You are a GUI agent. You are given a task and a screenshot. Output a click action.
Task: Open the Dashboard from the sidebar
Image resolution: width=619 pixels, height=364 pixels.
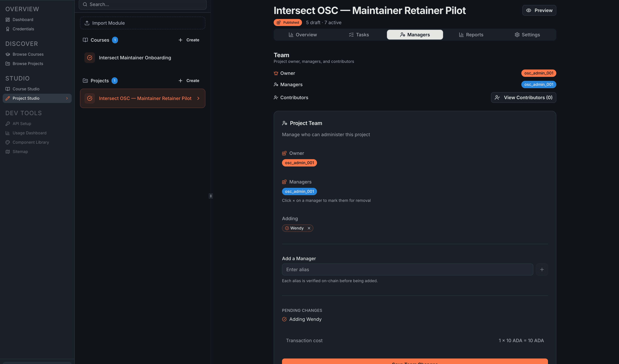[x=23, y=19]
